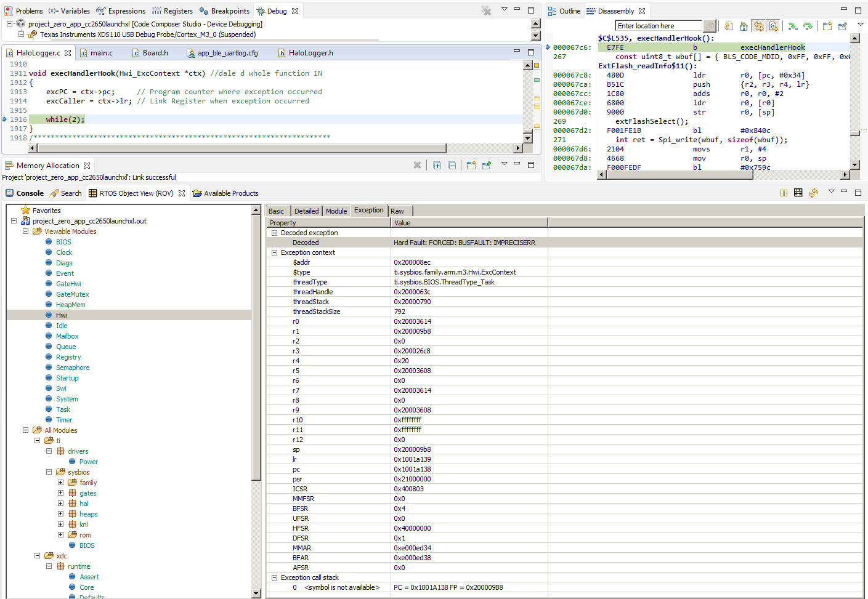Click the column layout icon in ROV toolbar
Image resolution: width=868 pixels, height=599 pixels.
coord(784,193)
